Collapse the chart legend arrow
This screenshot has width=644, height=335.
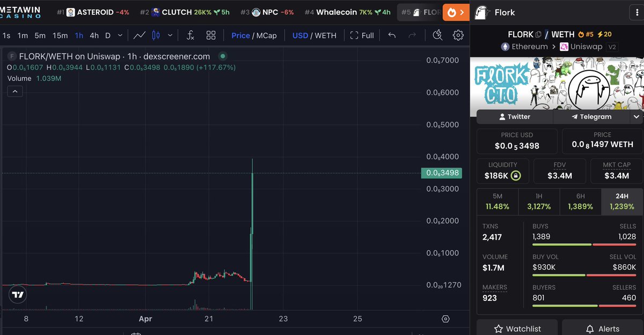coord(15,92)
